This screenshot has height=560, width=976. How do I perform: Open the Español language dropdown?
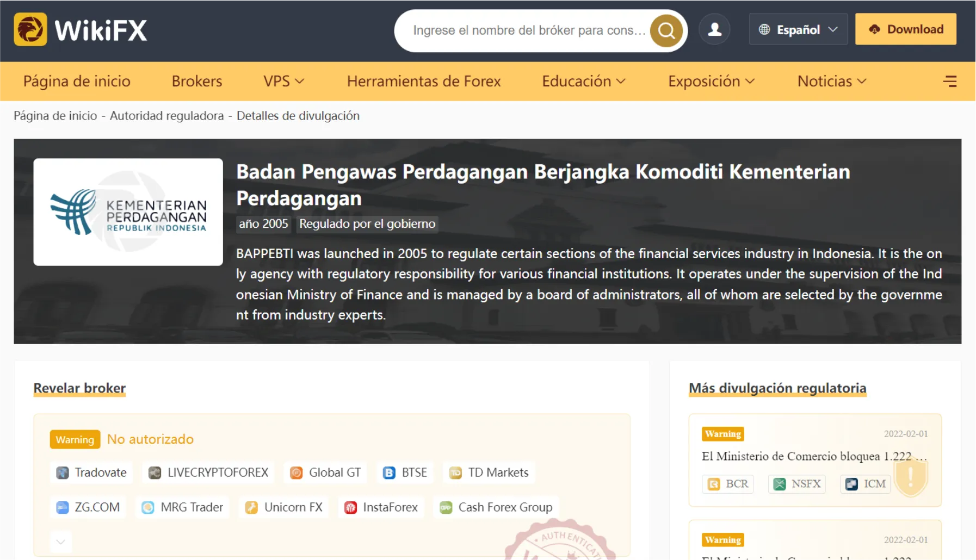[798, 29]
